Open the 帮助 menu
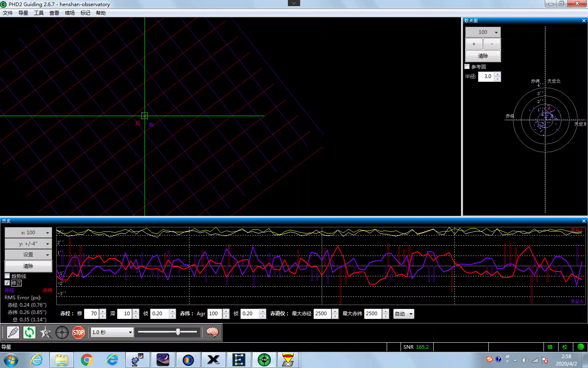 (101, 13)
